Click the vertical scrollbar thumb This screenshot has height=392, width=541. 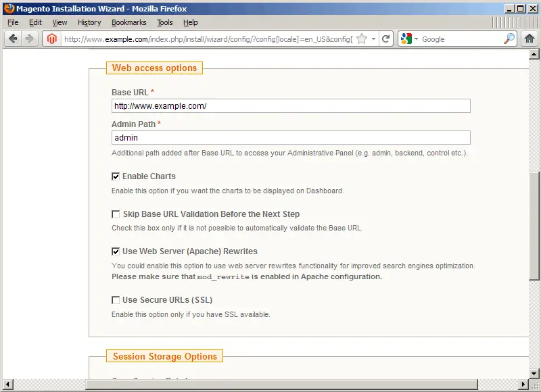pyautogui.click(x=534, y=226)
